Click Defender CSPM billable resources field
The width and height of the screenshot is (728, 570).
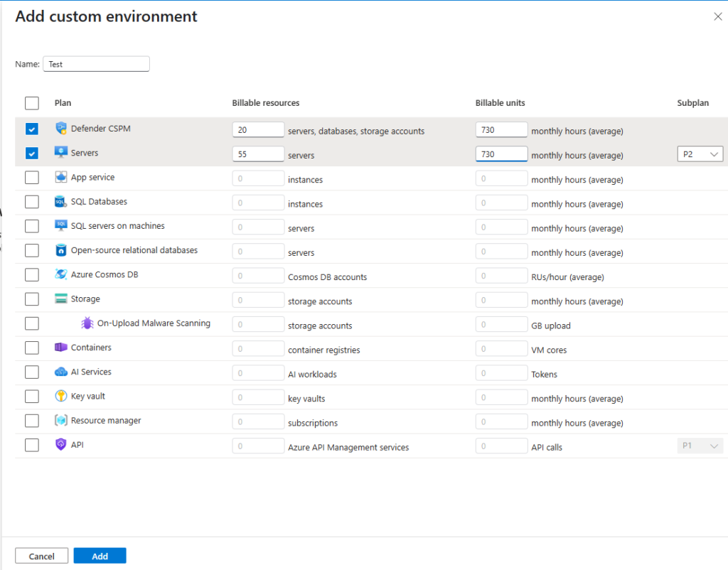click(x=258, y=129)
